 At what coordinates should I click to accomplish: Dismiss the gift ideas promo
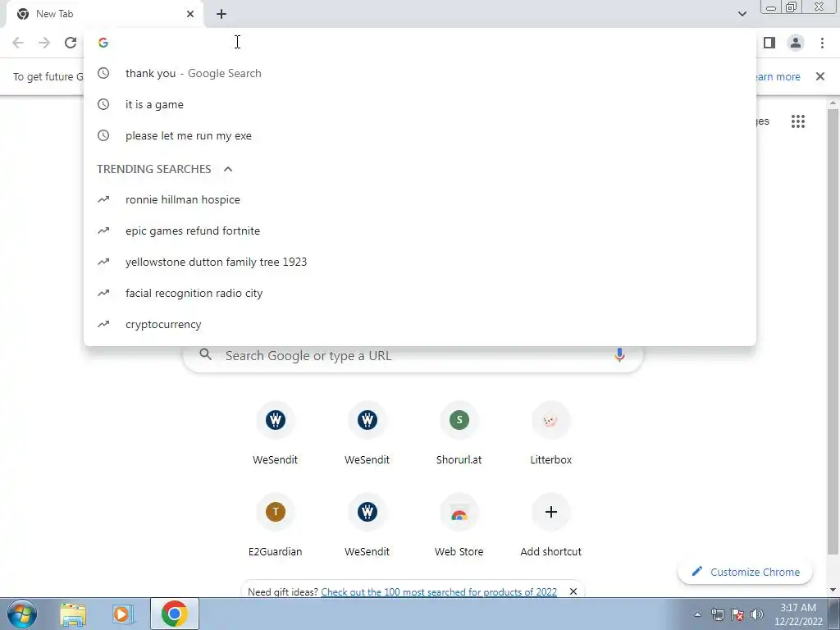[x=573, y=591]
